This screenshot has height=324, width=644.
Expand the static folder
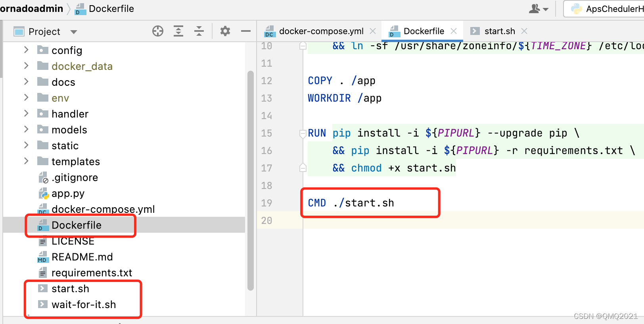click(26, 145)
